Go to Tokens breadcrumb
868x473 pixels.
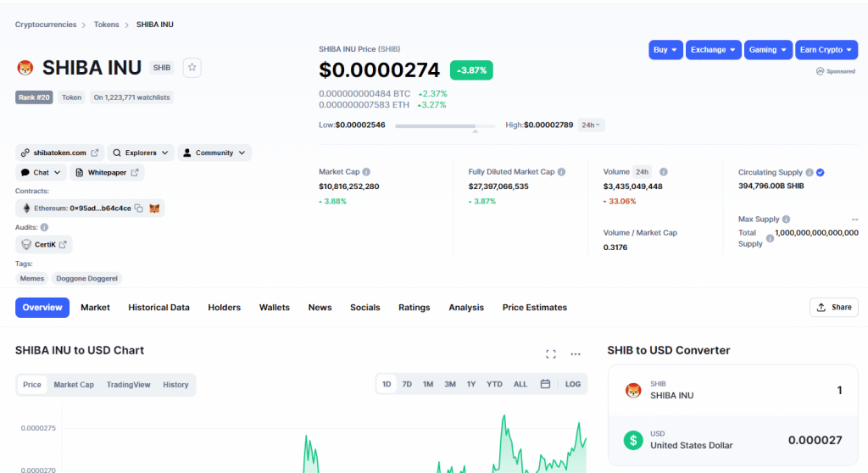(106, 25)
